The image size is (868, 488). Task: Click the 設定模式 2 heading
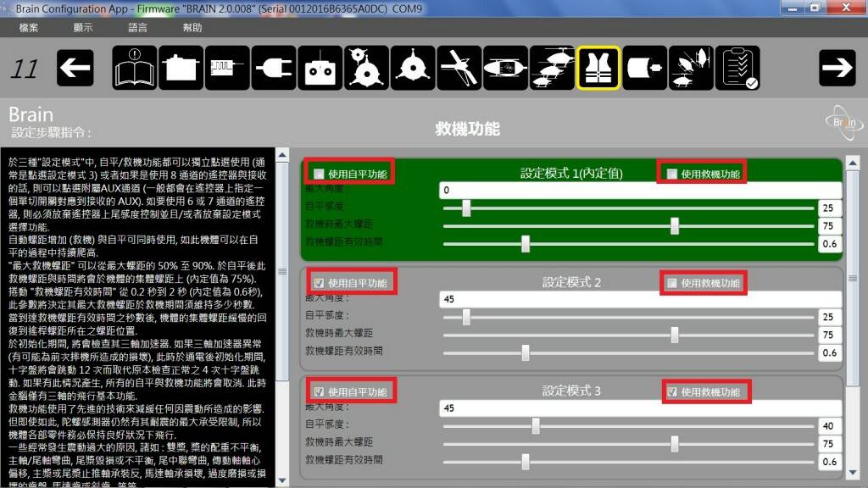(571, 282)
